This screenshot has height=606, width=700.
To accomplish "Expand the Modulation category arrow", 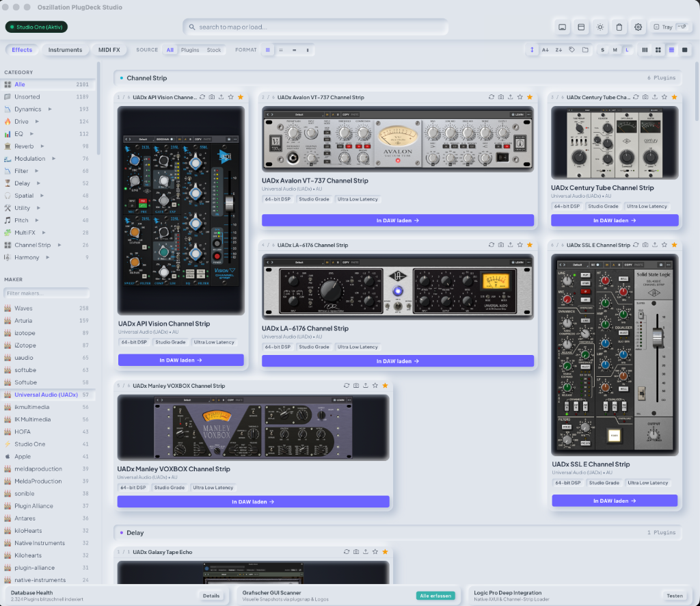I will (x=53, y=159).
